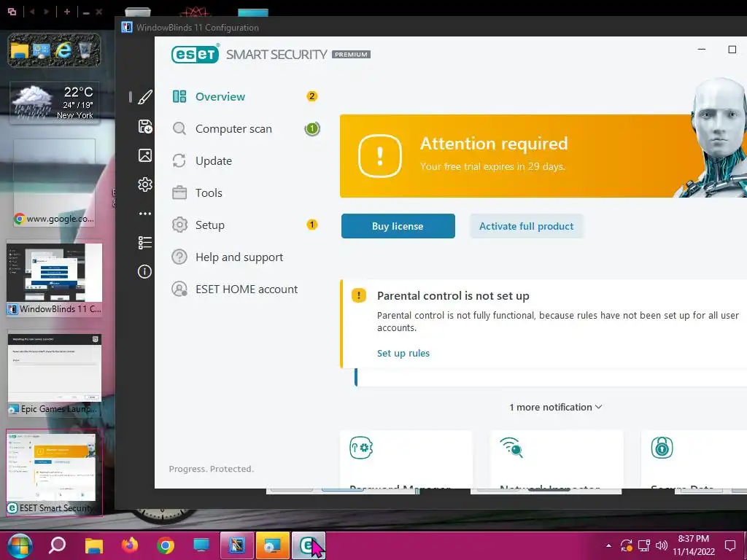Image resolution: width=747 pixels, height=560 pixels.
Task: Click the plus icon in the desktop toolbar
Action: [x=66, y=12]
